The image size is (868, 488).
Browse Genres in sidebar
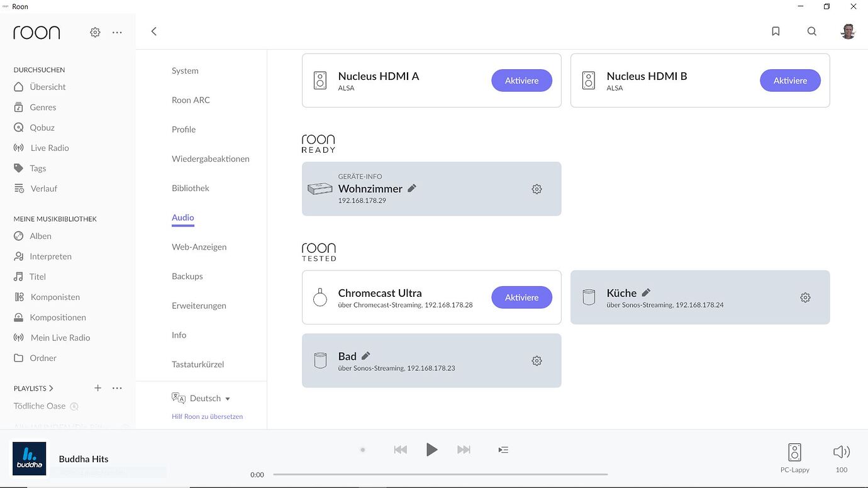pos(35,107)
